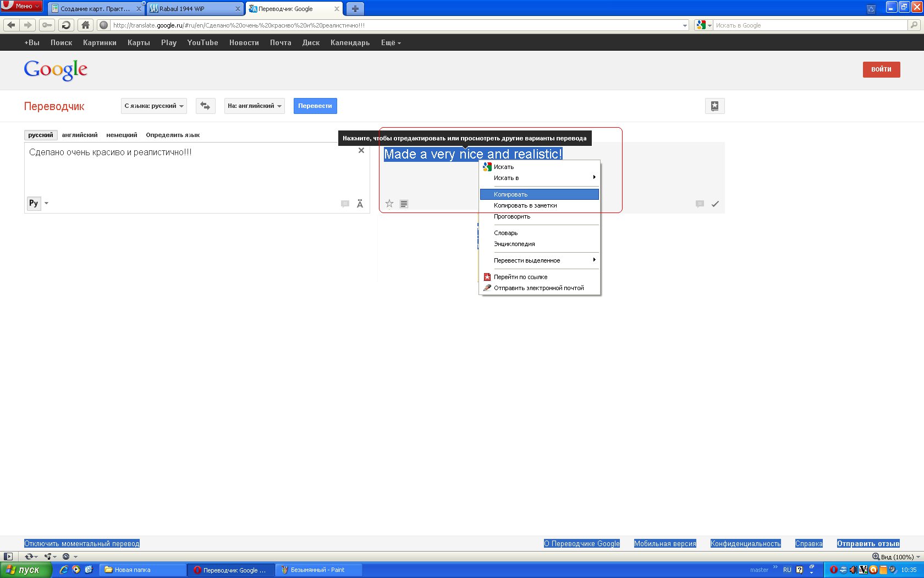This screenshot has width=924, height=578.
Task: Open the Opera Меню dropdown
Action: point(21,6)
